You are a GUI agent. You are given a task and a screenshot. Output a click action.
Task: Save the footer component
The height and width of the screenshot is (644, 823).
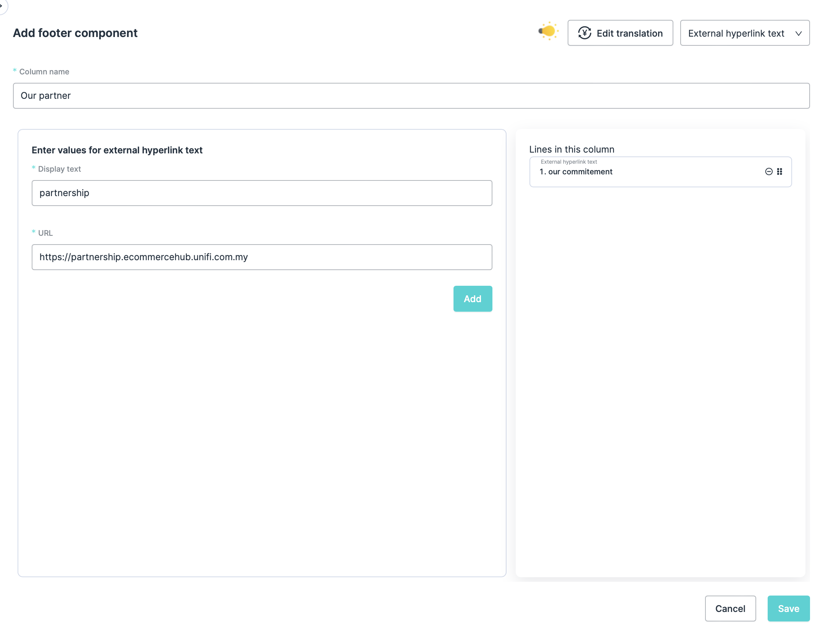click(x=788, y=609)
